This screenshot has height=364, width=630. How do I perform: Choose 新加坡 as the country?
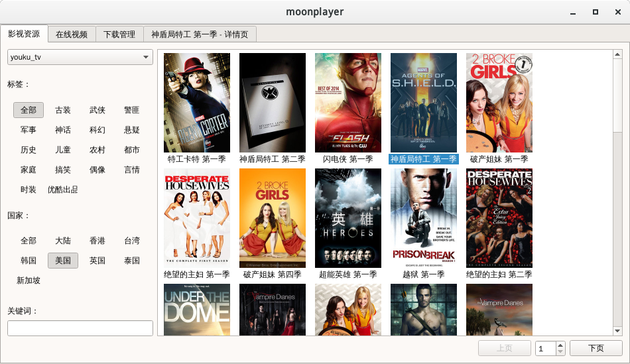coord(29,280)
